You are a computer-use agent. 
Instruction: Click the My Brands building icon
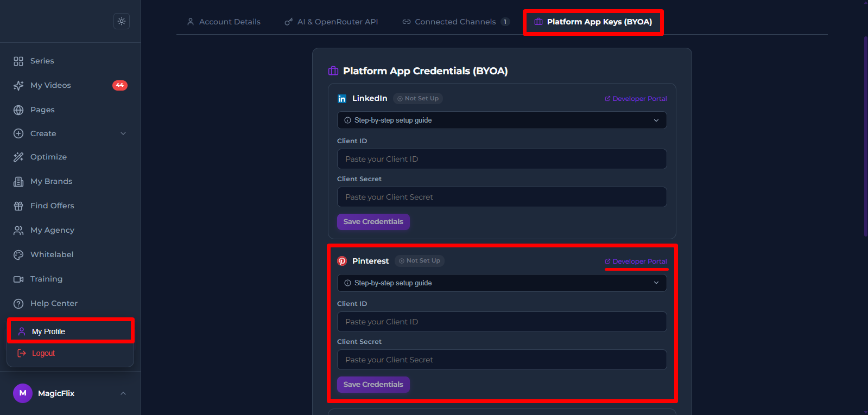click(18, 181)
